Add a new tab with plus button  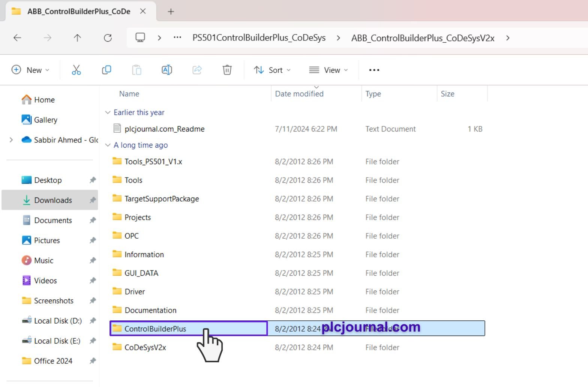tap(171, 12)
